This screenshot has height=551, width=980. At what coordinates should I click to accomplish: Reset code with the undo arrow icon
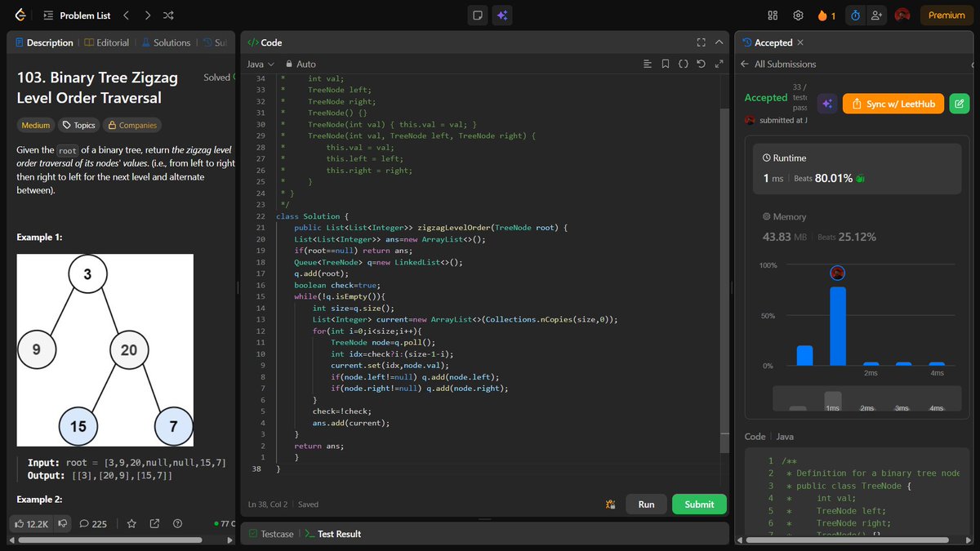pos(701,64)
